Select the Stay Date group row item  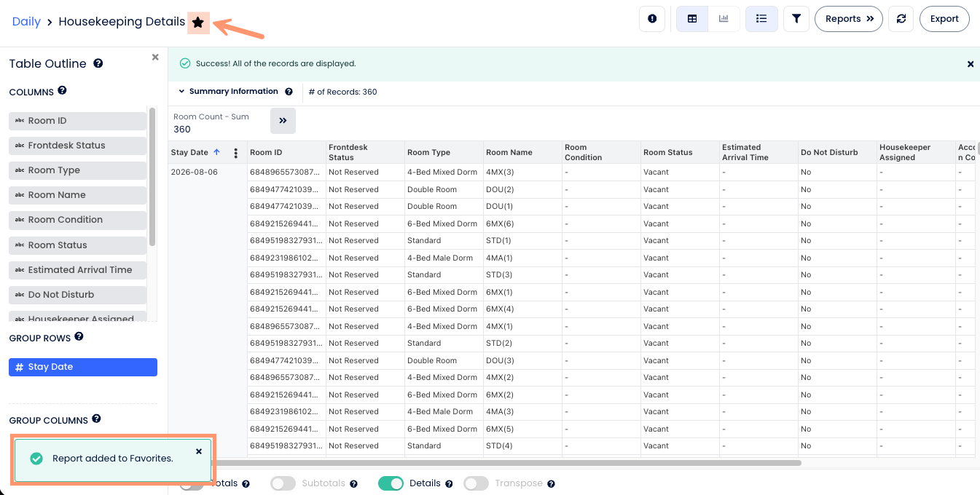tap(83, 367)
